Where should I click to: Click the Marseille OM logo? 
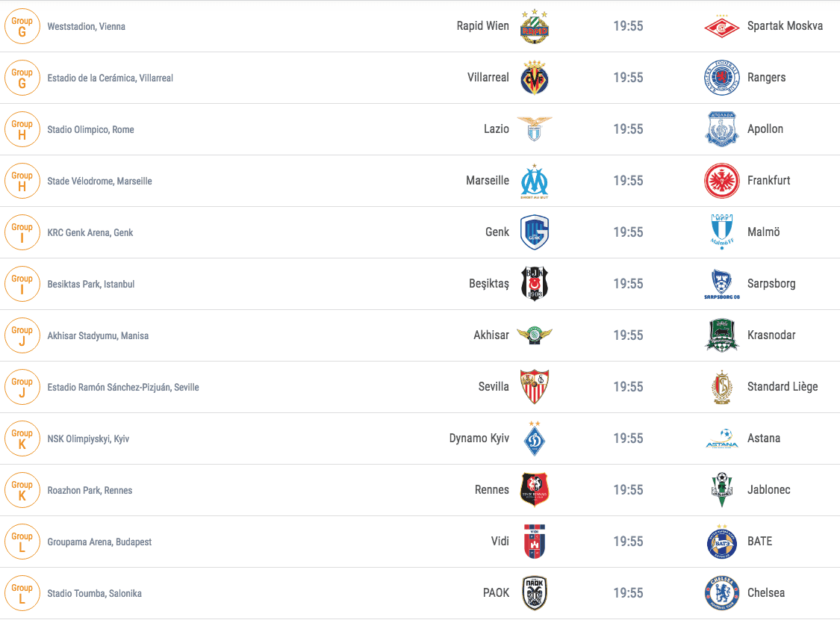(534, 181)
